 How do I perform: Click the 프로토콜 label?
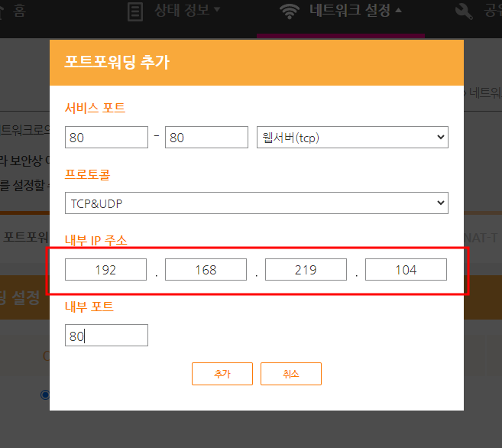click(x=87, y=174)
